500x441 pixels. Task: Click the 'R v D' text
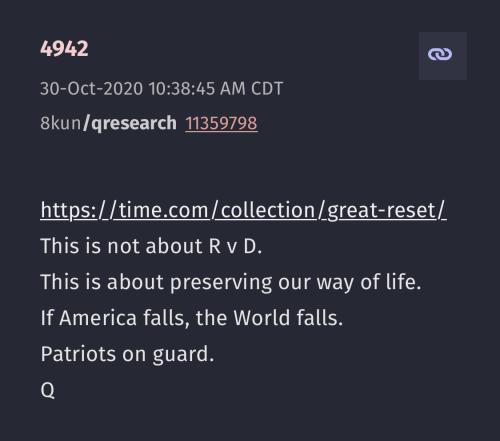[233, 246]
